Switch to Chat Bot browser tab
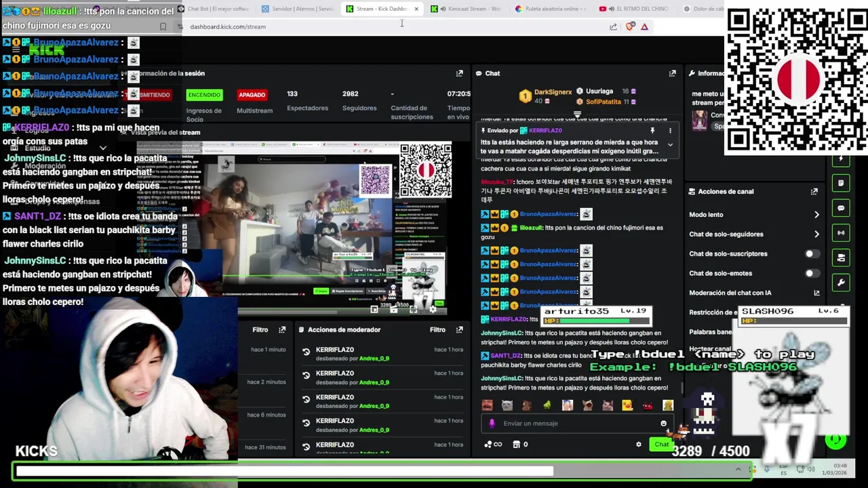The image size is (868, 488). pos(213,9)
